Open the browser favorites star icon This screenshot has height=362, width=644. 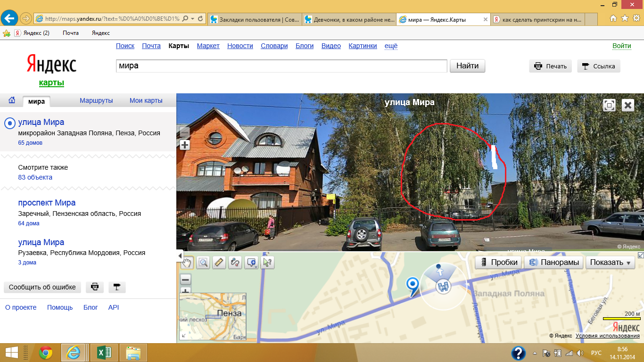tap(625, 18)
